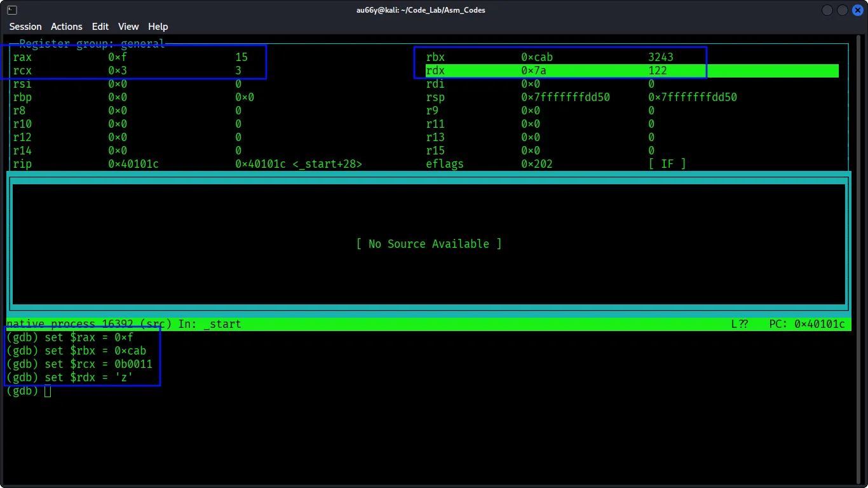Screen dimensions: 868x488
Task: Select the r14 register name
Action: 22,151
